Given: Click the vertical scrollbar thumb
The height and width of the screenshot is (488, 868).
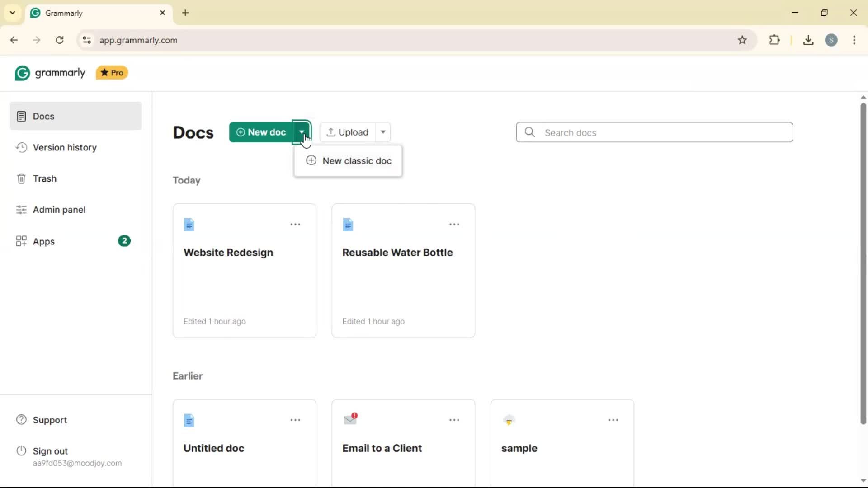Looking at the screenshot, I should click(863, 264).
